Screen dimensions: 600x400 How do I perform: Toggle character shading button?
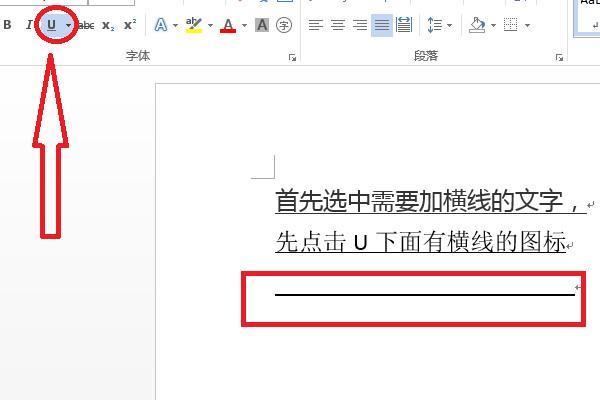[262, 25]
